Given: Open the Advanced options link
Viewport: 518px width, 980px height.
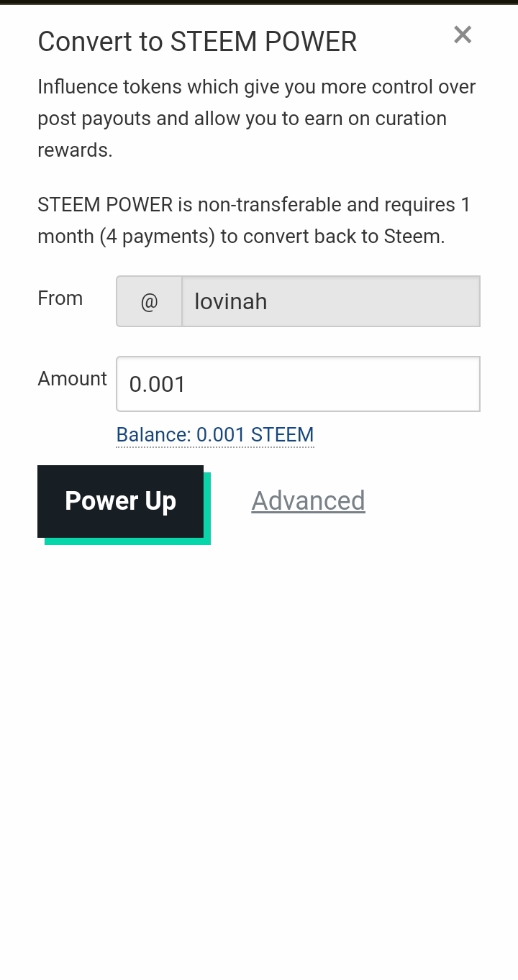Looking at the screenshot, I should [308, 500].
